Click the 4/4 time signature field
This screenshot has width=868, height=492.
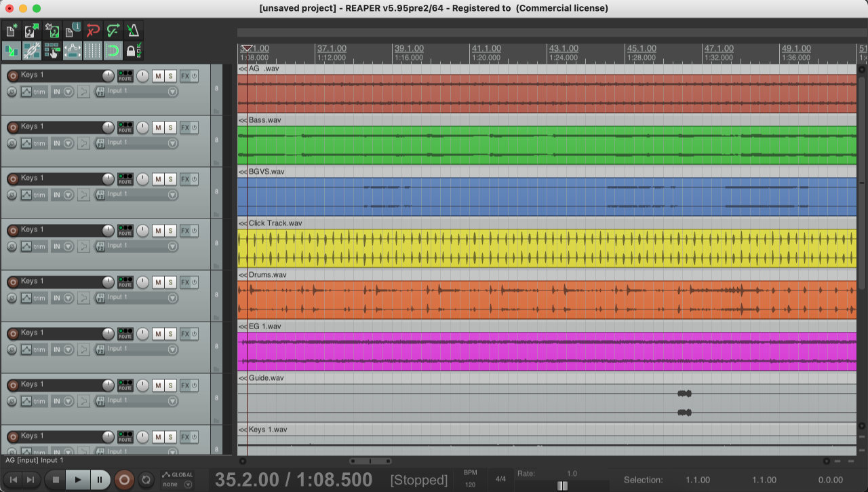coord(501,479)
